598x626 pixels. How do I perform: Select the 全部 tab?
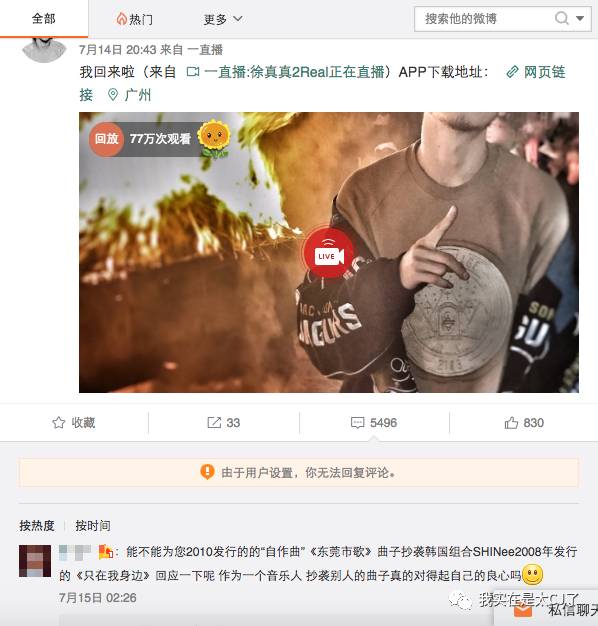pos(44,19)
